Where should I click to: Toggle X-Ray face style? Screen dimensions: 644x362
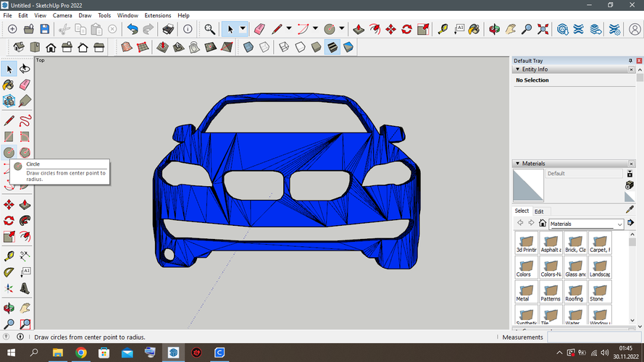coord(248,48)
